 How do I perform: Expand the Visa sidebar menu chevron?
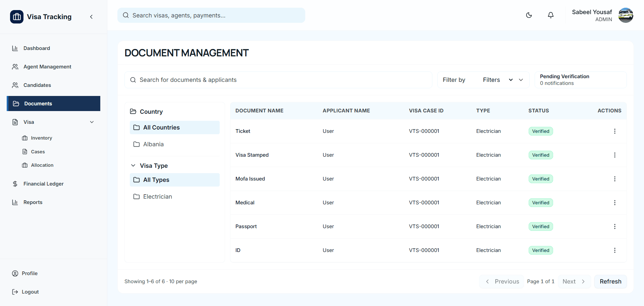pos(92,122)
